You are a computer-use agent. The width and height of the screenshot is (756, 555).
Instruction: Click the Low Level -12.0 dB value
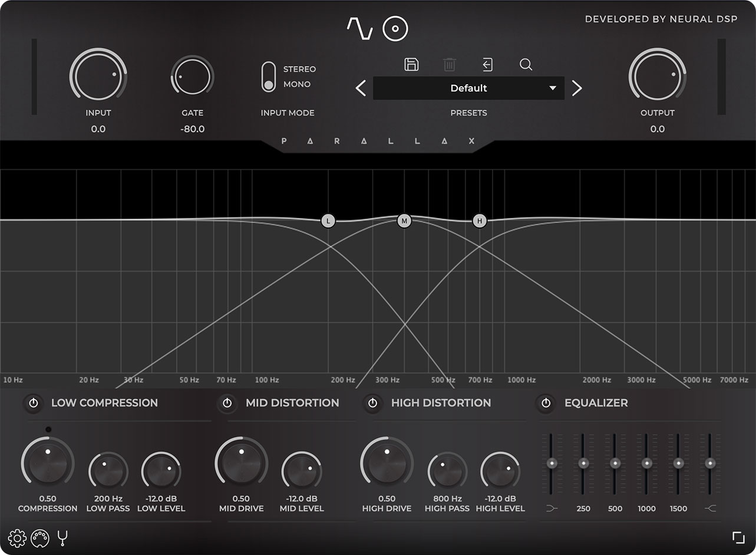tap(161, 499)
